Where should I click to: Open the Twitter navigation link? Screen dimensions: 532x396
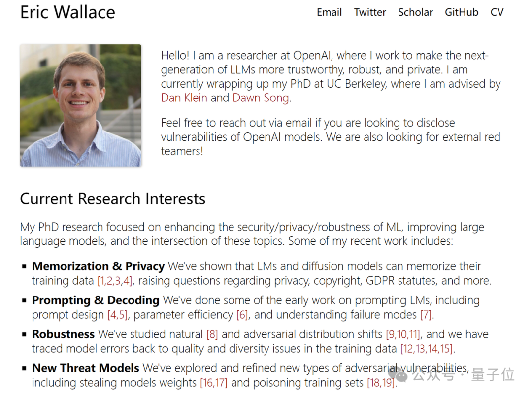370,12
